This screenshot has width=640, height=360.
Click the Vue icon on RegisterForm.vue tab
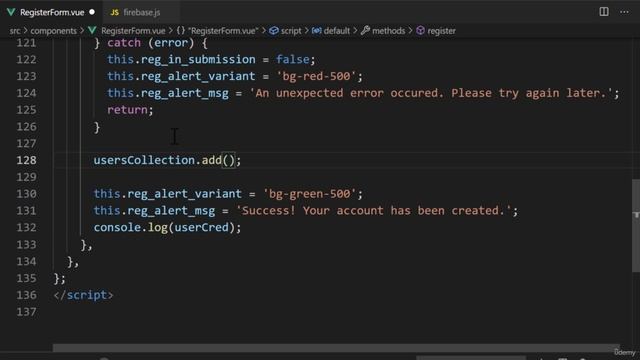11,12
